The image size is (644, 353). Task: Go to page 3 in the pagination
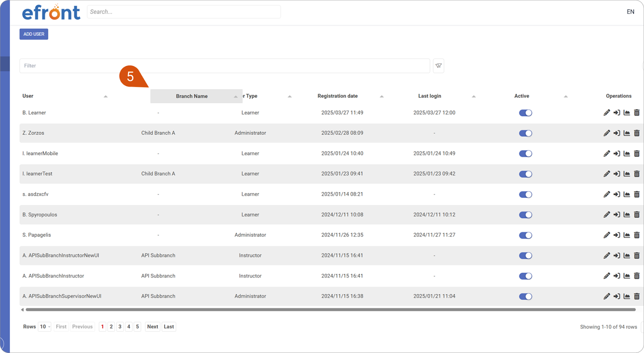(x=120, y=327)
